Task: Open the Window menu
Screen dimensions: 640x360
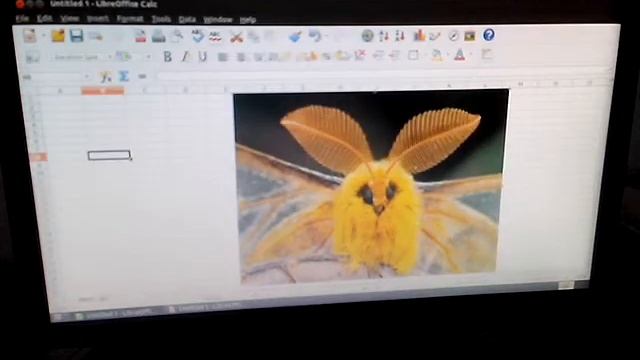Action: 218,20
